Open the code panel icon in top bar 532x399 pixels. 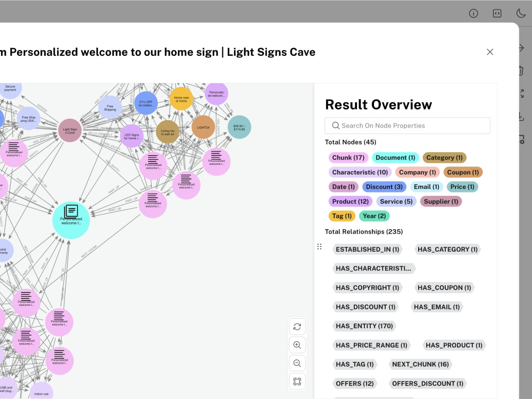497,13
